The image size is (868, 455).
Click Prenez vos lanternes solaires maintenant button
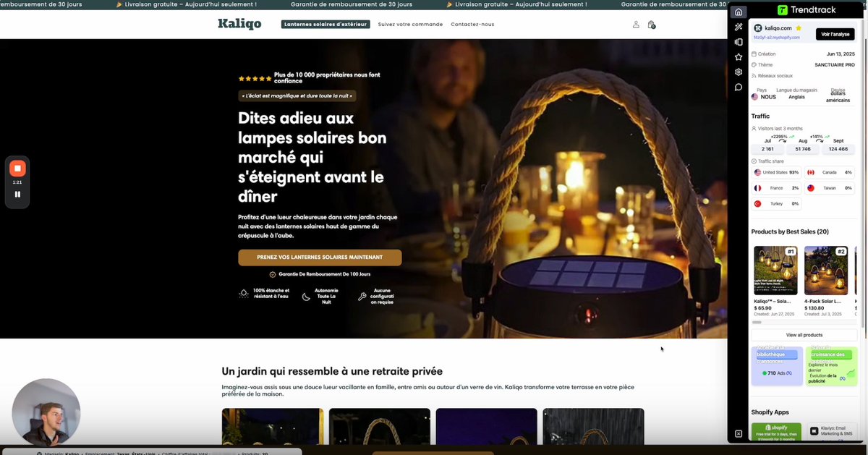pos(320,258)
